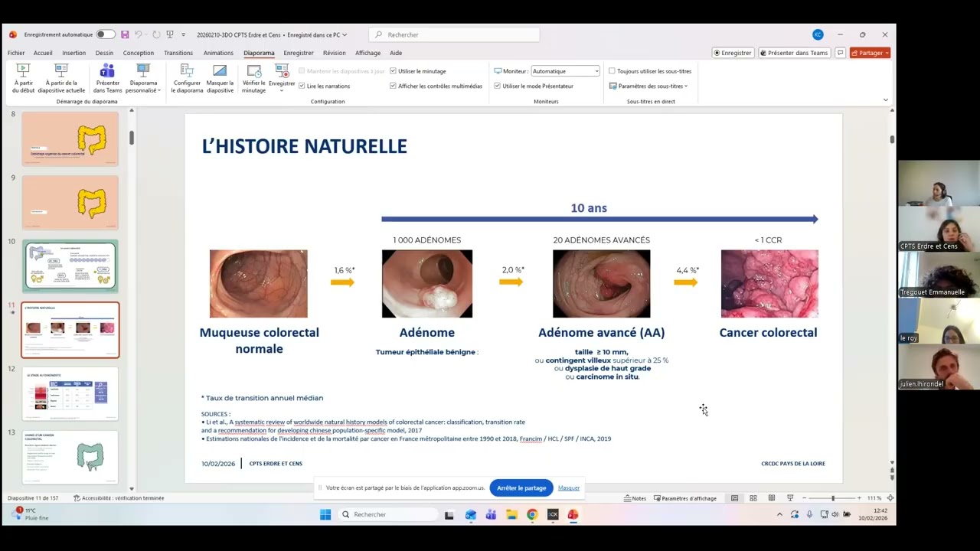The image size is (980, 551).
Task: Click the Présenter dans Teams ribbon icon
Action: click(x=107, y=70)
